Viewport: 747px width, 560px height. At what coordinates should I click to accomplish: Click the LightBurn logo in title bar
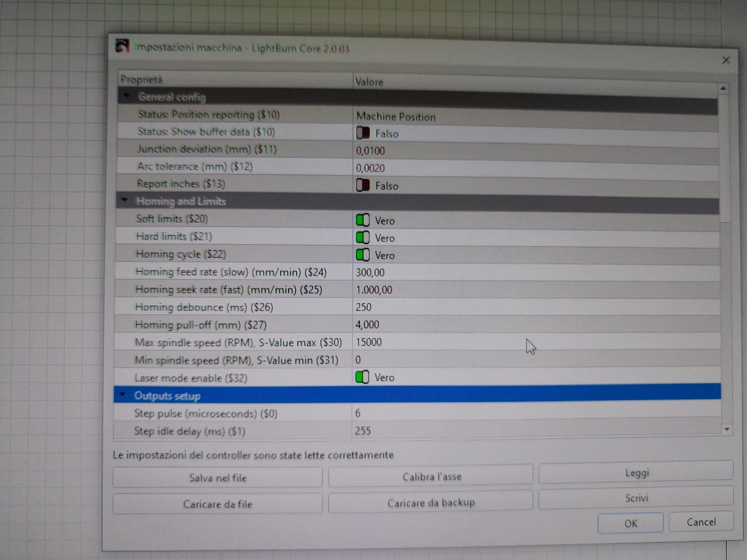tap(122, 46)
